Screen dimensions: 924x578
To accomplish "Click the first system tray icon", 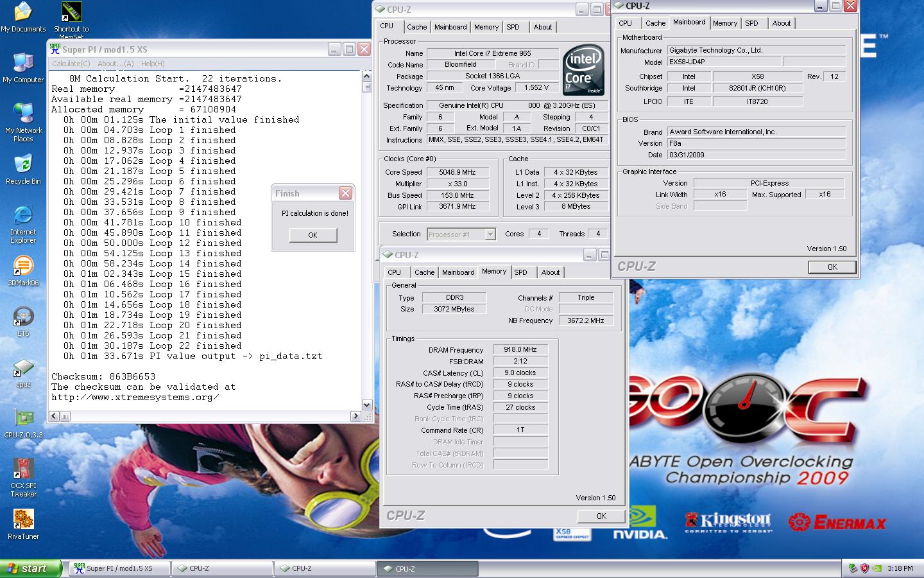I will pyautogui.click(x=852, y=568).
